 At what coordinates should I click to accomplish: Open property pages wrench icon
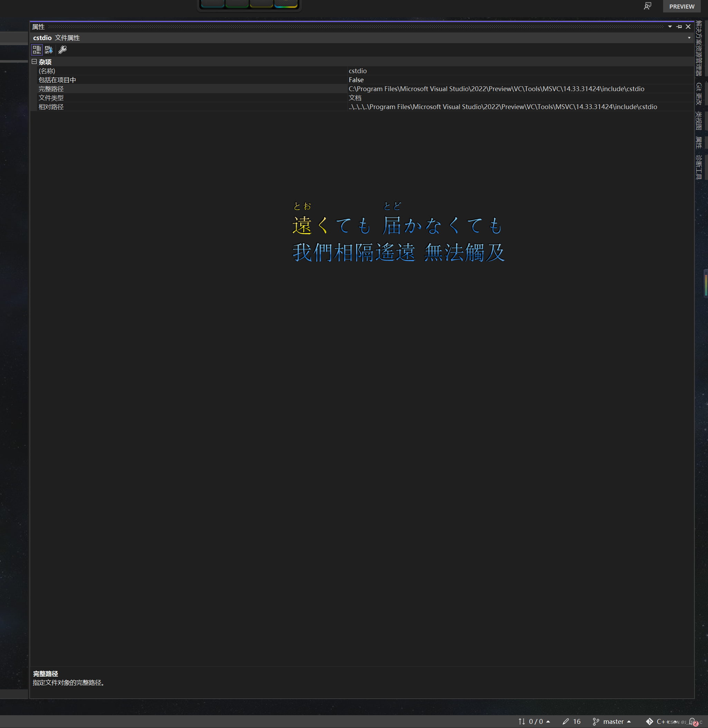point(63,50)
